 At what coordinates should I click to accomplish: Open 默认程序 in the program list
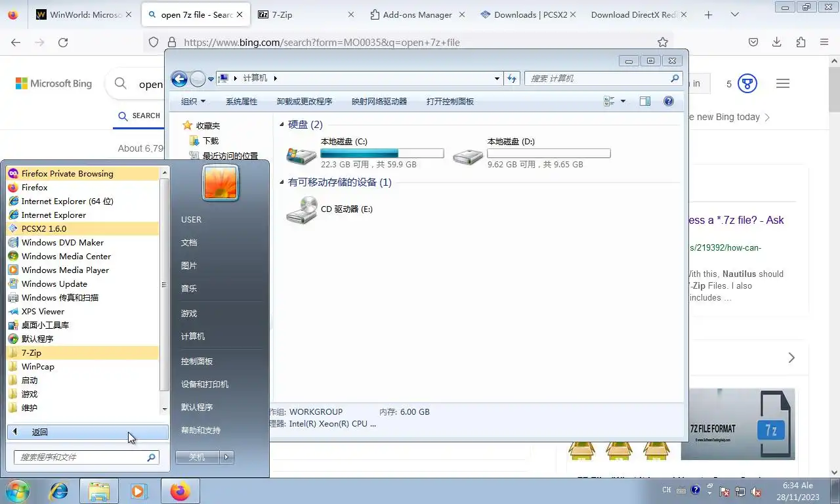83,339
